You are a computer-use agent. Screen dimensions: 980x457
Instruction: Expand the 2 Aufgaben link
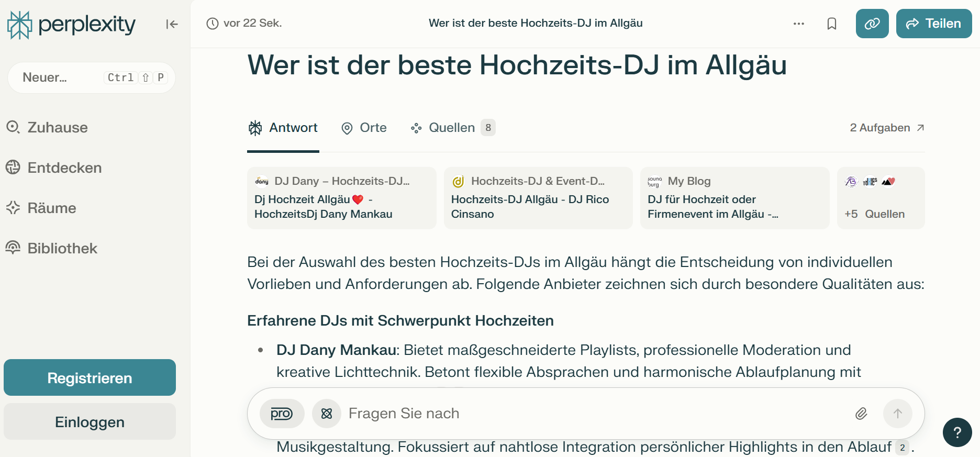click(x=887, y=128)
